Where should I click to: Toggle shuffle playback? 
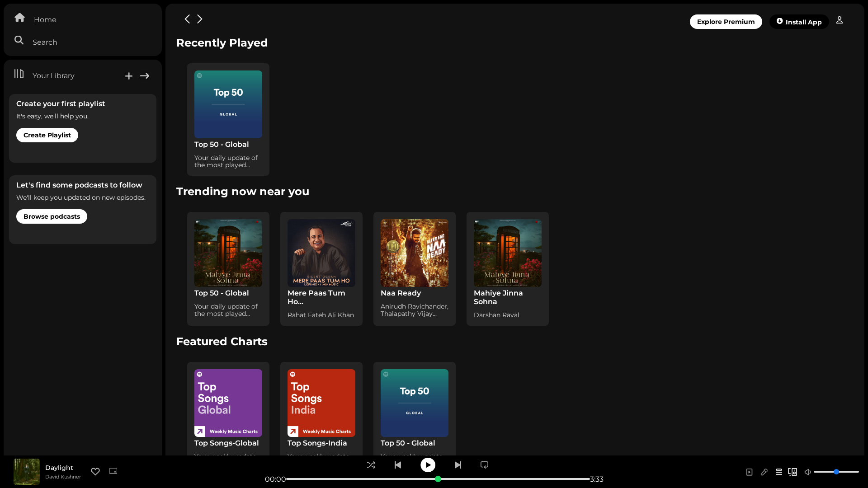[371, 465]
